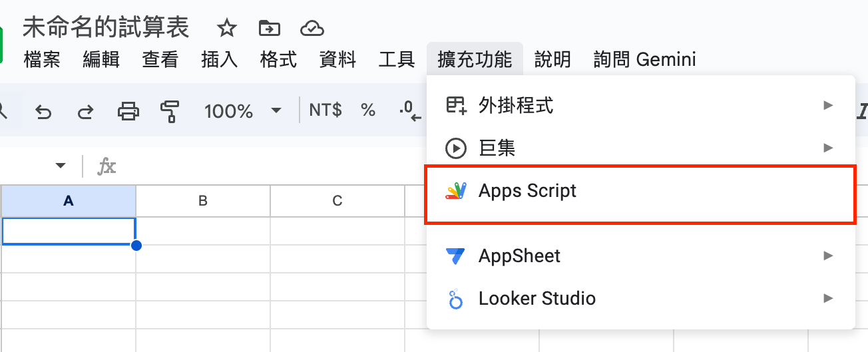Select column B header
The height and width of the screenshot is (352, 868).
pyautogui.click(x=203, y=201)
